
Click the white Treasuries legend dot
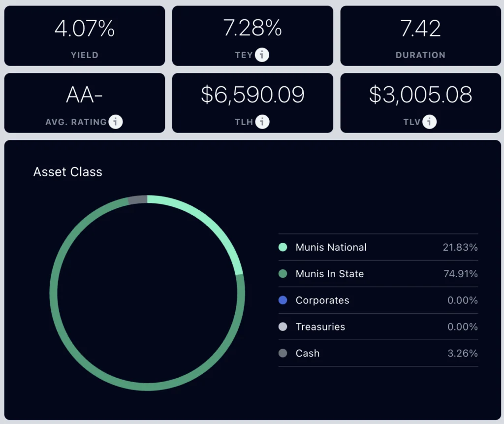(283, 326)
